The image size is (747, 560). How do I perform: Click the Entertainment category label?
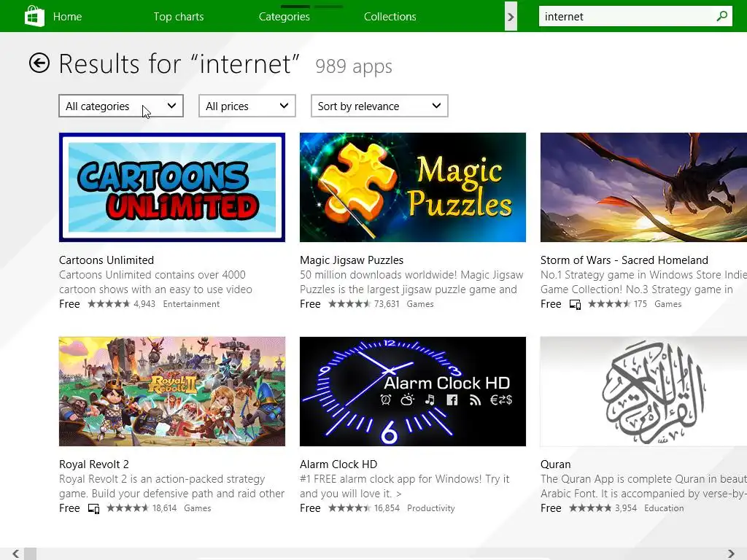[191, 304]
